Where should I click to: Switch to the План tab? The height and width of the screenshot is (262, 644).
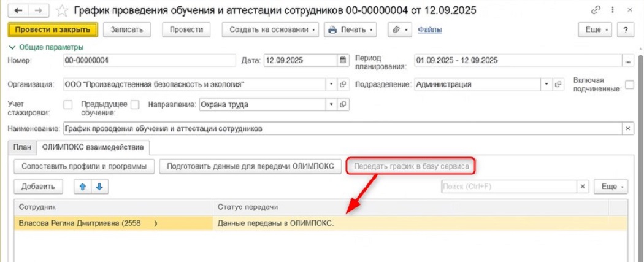(22, 147)
